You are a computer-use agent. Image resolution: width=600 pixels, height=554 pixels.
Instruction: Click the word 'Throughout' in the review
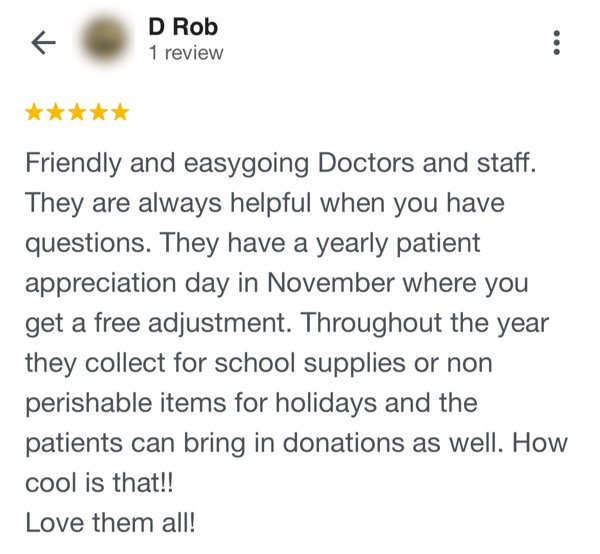point(371,324)
